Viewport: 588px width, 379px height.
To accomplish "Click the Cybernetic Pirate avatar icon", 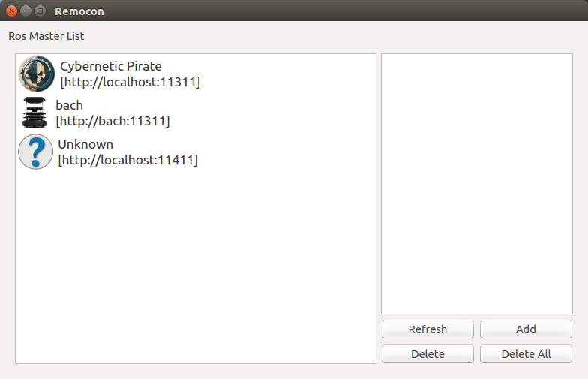I will [x=36, y=74].
